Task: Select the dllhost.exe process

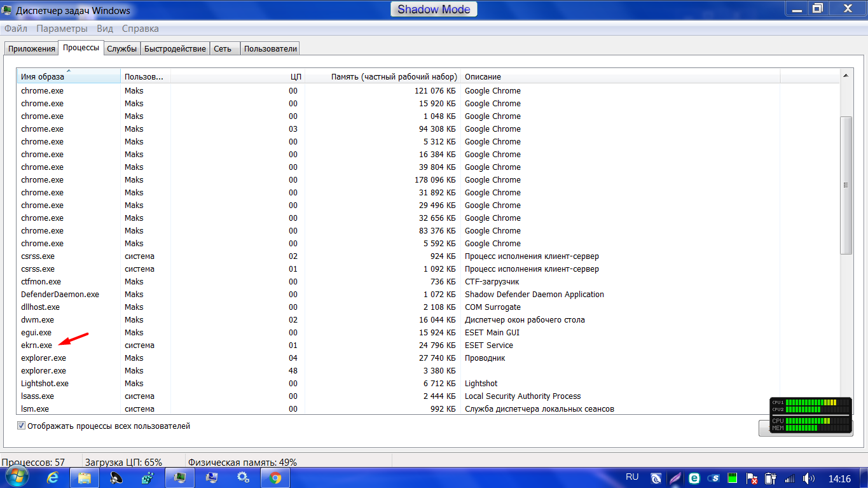Action: coord(428,307)
